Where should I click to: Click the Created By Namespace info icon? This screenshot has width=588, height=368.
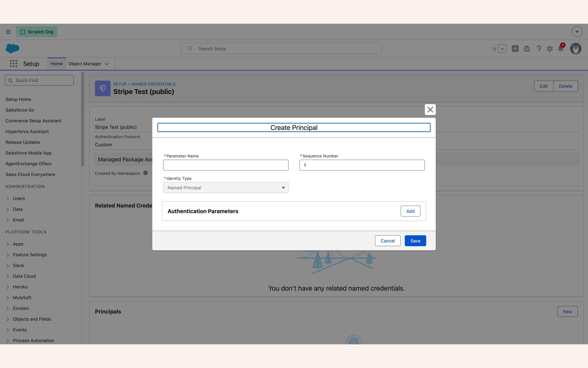[x=145, y=173]
